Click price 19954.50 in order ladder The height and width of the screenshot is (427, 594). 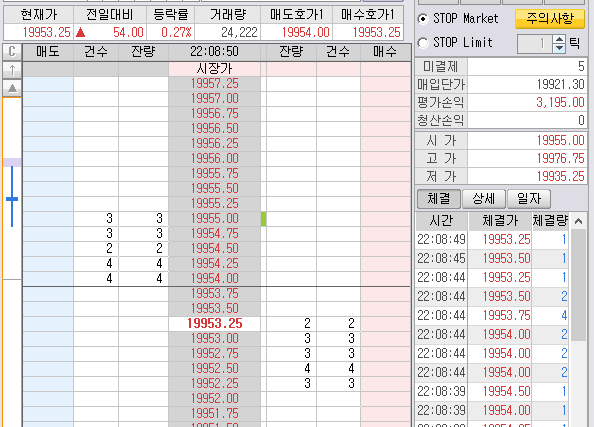tap(214, 249)
